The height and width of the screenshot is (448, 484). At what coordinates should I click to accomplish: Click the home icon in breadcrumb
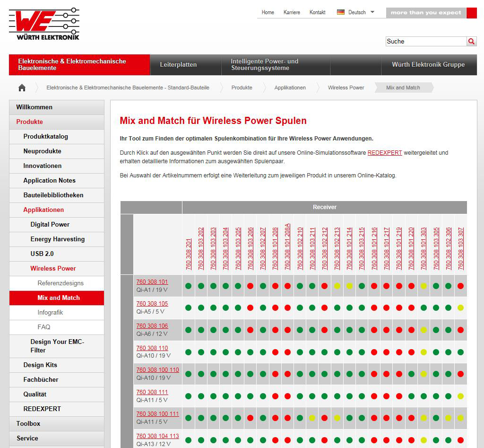click(22, 88)
